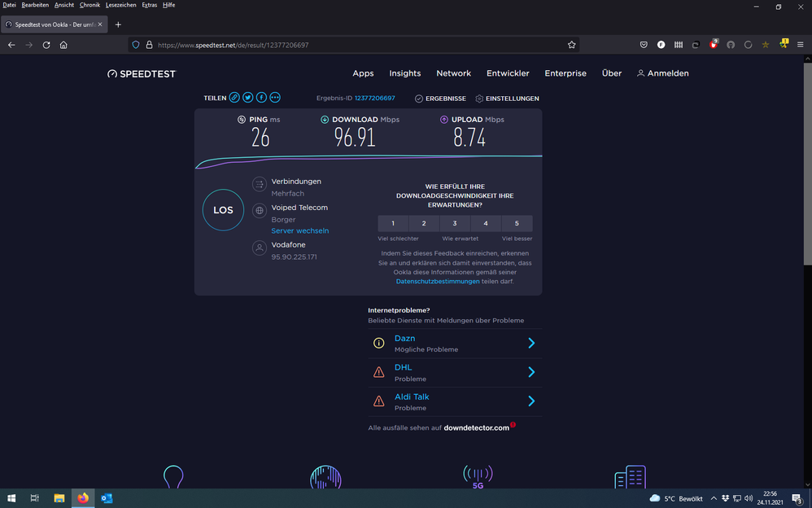Reload the current page
The width and height of the screenshot is (812, 508).
pos(46,45)
